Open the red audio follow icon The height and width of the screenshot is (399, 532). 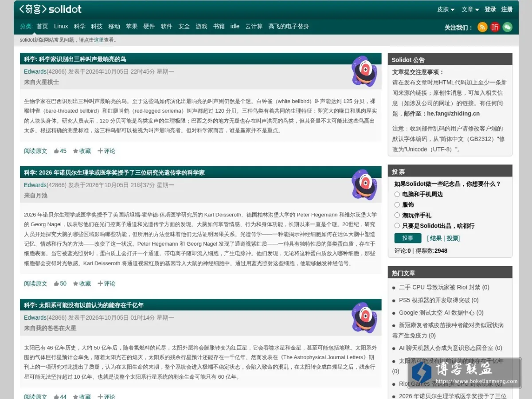[495, 27]
